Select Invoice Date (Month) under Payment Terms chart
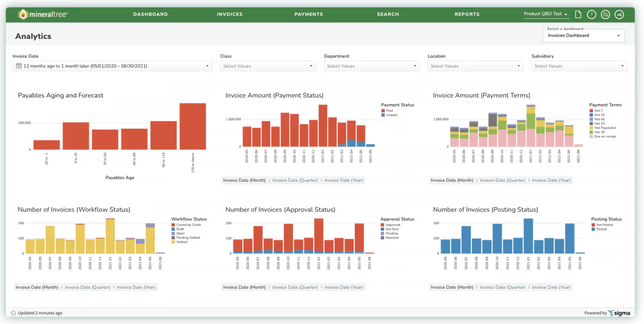The width and height of the screenshot is (644, 324). 452,180
